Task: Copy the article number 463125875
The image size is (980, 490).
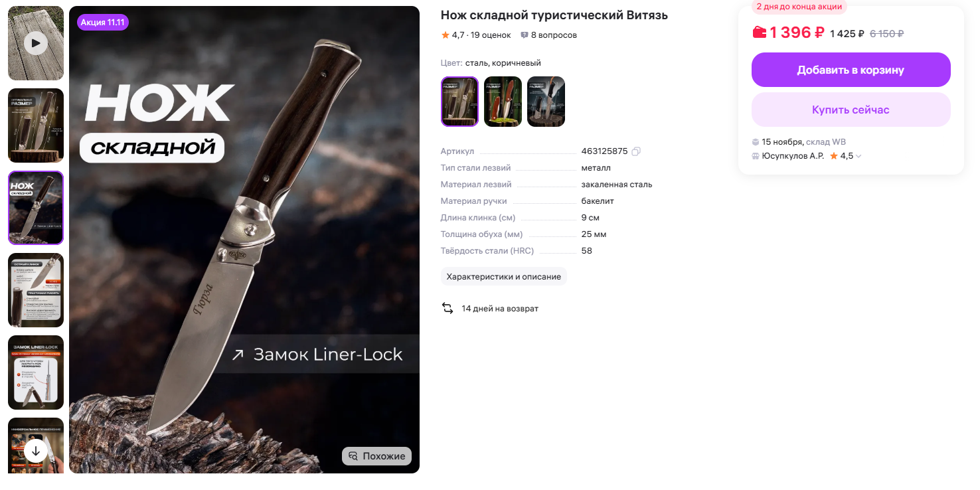Action: pos(636,151)
